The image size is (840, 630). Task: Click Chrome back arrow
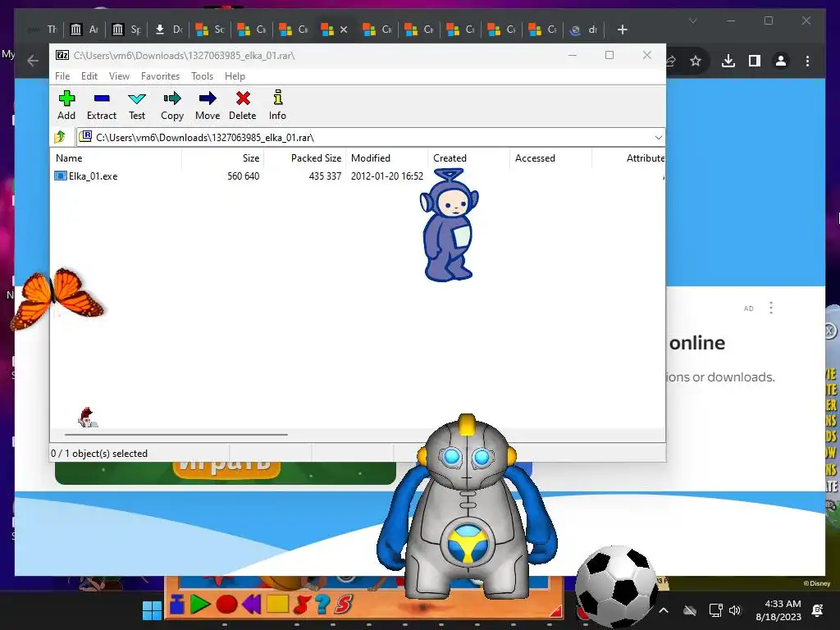(33, 61)
